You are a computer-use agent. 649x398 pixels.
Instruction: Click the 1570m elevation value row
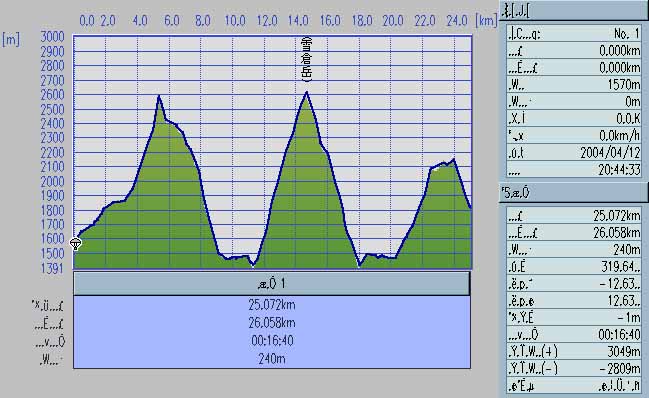pyautogui.click(x=574, y=84)
